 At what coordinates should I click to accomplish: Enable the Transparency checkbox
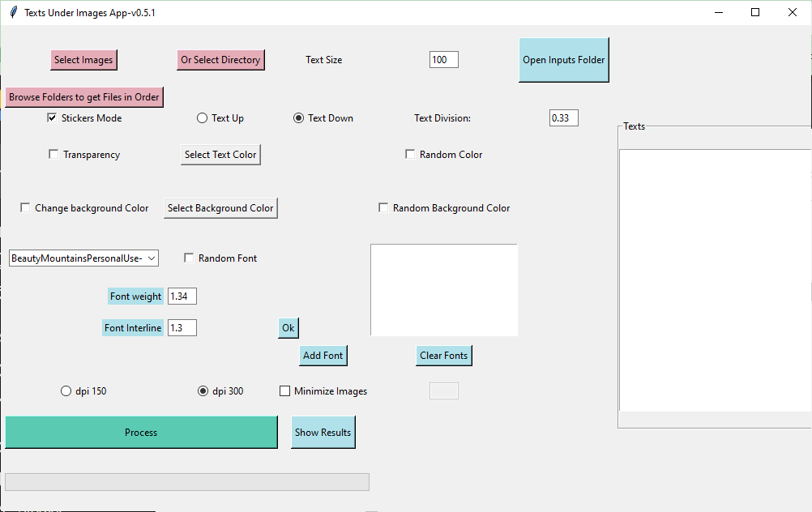[53, 154]
